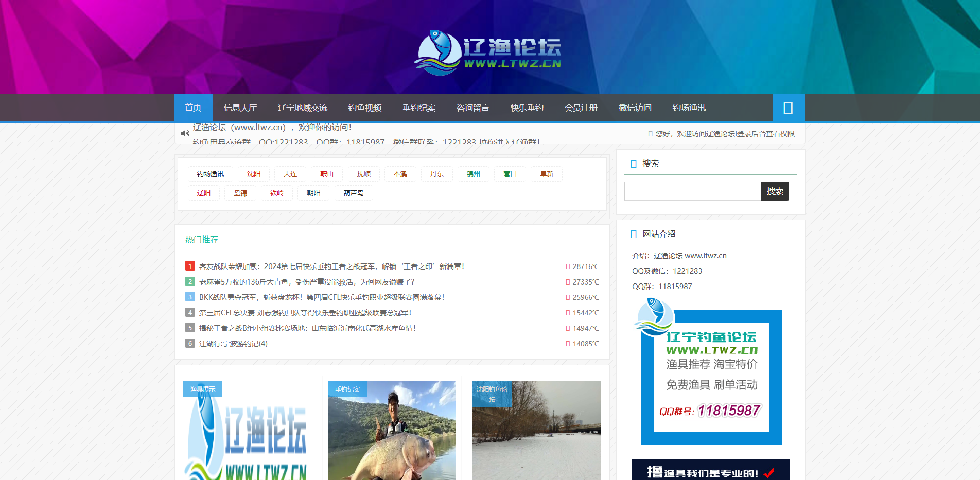980x480 pixels.
Task: Click the announcement speaker icon
Action: click(x=185, y=133)
